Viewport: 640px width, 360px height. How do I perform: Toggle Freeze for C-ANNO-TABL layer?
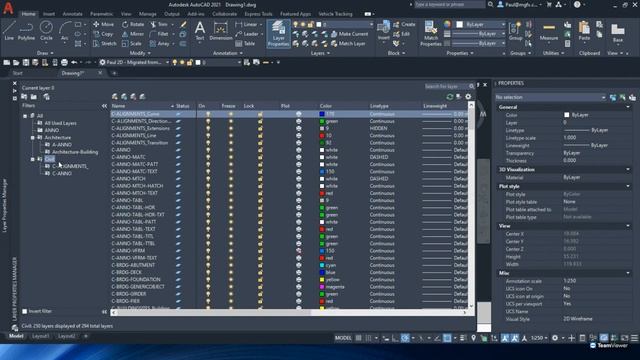pyautogui.click(x=231, y=200)
